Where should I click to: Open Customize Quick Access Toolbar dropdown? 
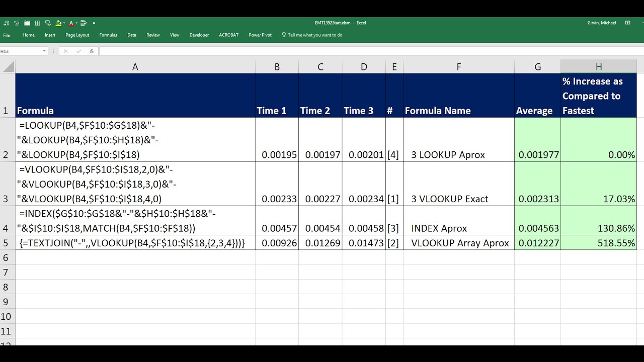pyautogui.click(x=94, y=23)
